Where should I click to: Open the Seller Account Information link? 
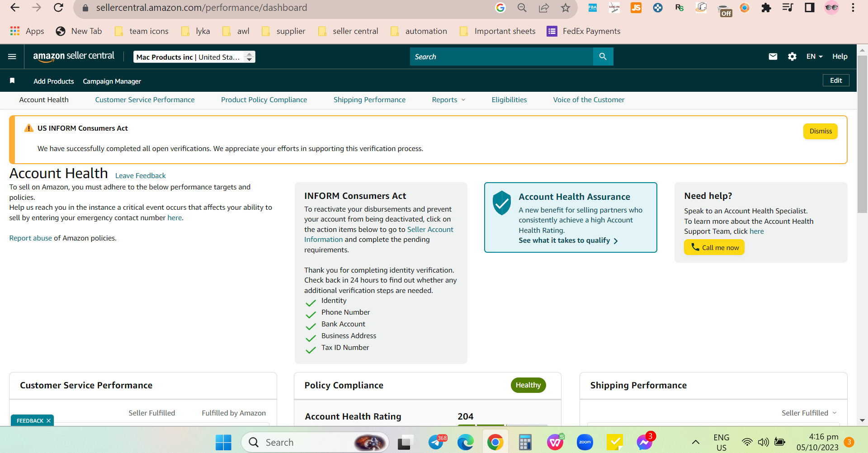379,235
